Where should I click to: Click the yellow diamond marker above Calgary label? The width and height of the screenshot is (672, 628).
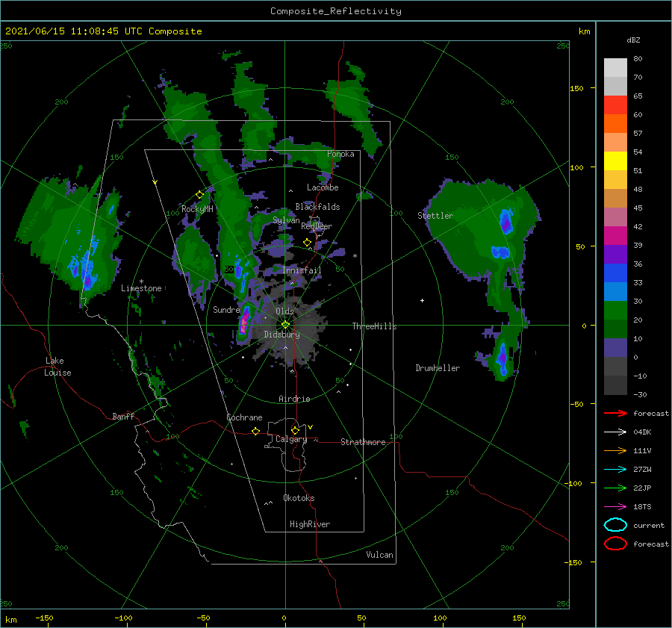(295, 430)
